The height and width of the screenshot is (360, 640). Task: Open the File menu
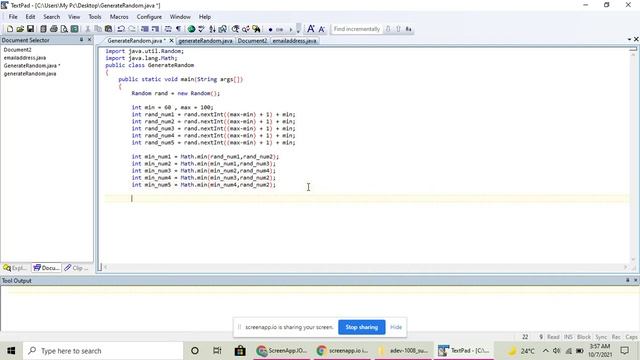(13, 17)
